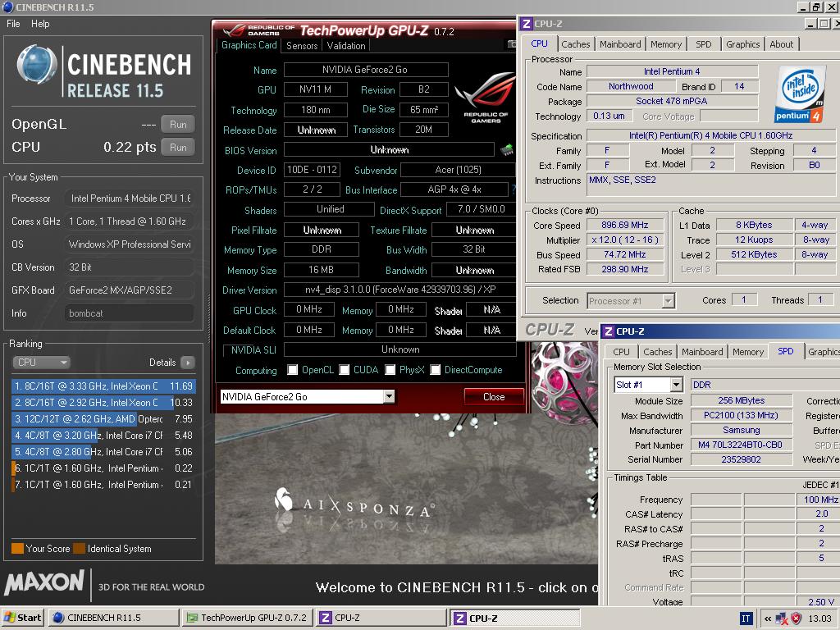Click the Republic of Gamers logo in GPU-Z

click(x=486, y=98)
